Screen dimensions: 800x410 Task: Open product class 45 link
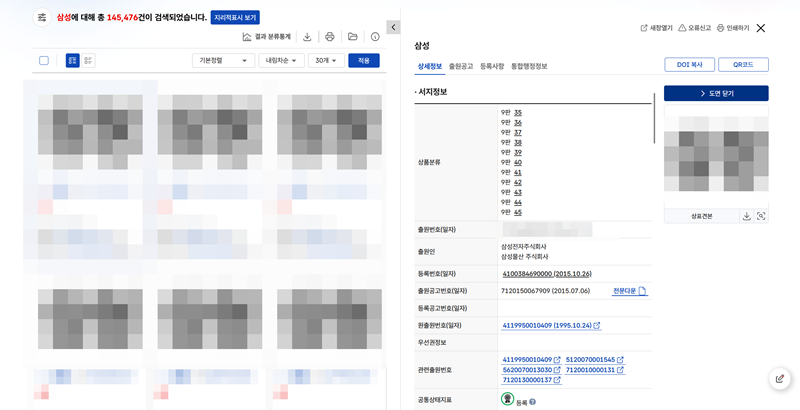[x=518, y=212]
